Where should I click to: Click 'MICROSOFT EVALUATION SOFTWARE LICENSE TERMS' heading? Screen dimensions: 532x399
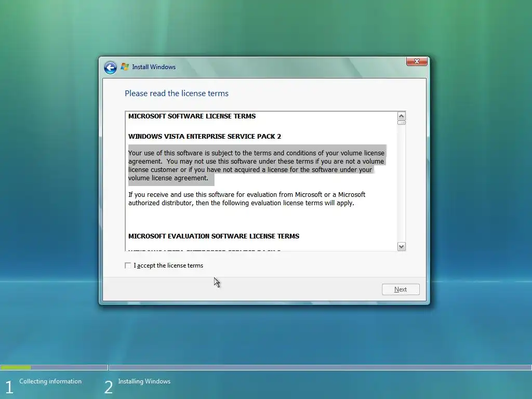pyautogui.click(x=214, y=236)
